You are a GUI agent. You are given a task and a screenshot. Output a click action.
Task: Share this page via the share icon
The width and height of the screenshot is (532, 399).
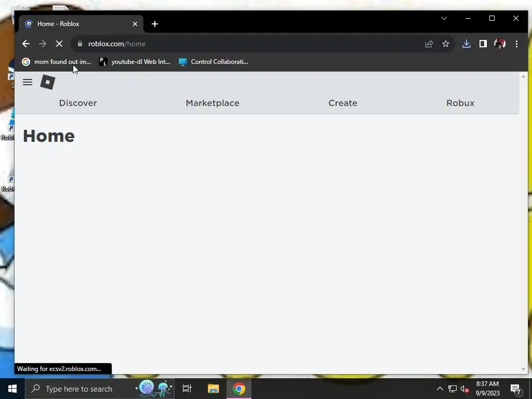[x=429, y=44]
